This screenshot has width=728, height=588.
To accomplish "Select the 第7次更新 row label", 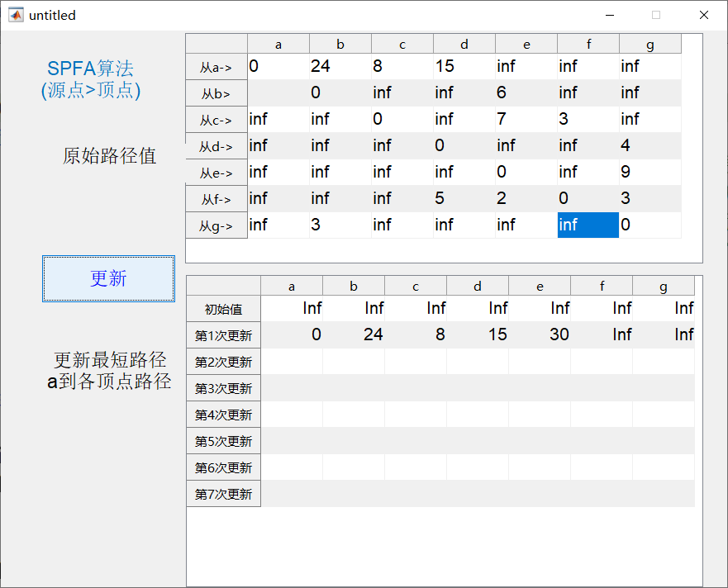I will [x=223, y=494].
